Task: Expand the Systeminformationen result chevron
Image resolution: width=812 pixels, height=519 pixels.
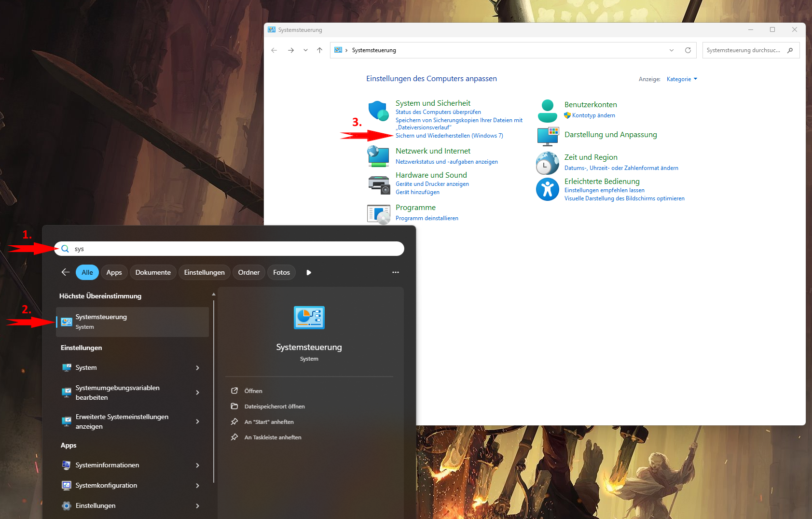Action: pyautogui.click(x=197, y=465)
